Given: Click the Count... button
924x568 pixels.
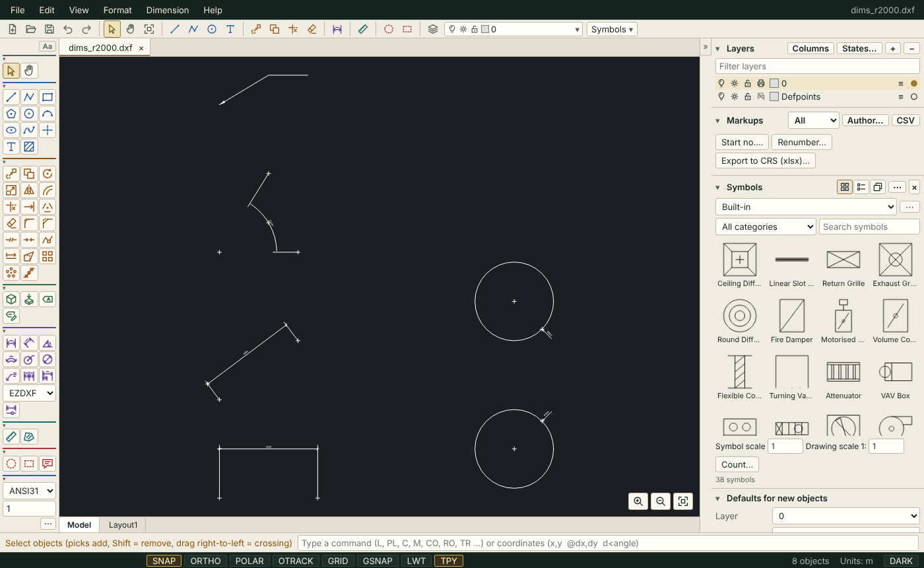Looking at the screenshot, I should 737,464.
